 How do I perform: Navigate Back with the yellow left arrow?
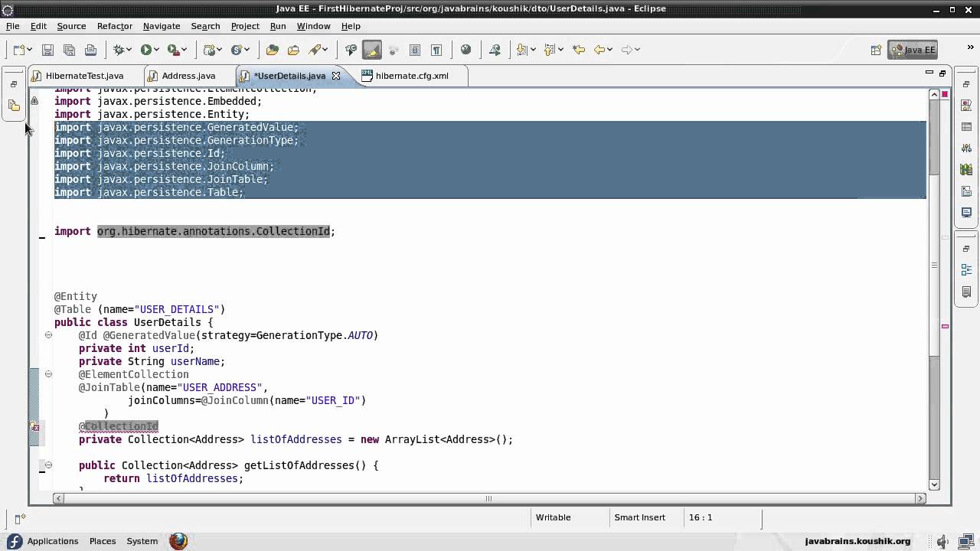[x=599, y=50]
